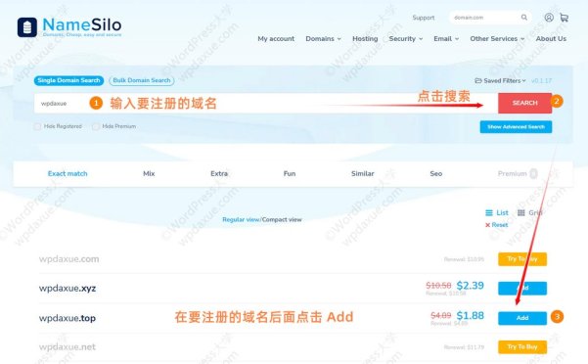588x364 pixels.
Task: Click Add for wpdaxue.top
Action: click(522, 318)
